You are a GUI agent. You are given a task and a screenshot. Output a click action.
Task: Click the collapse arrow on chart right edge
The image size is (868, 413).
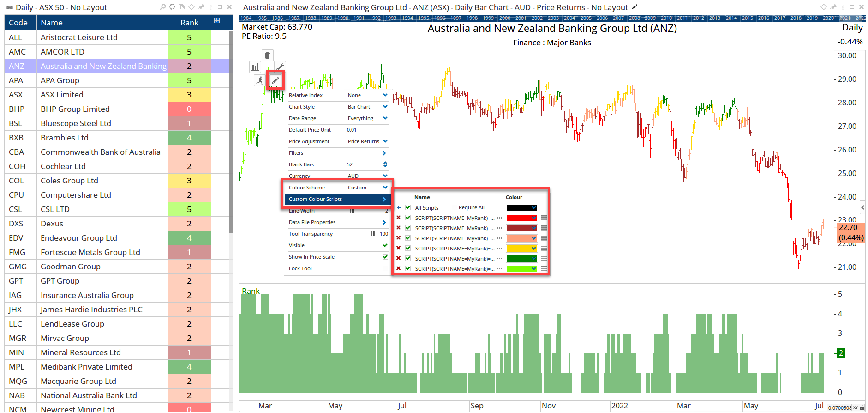pos(862,207)
